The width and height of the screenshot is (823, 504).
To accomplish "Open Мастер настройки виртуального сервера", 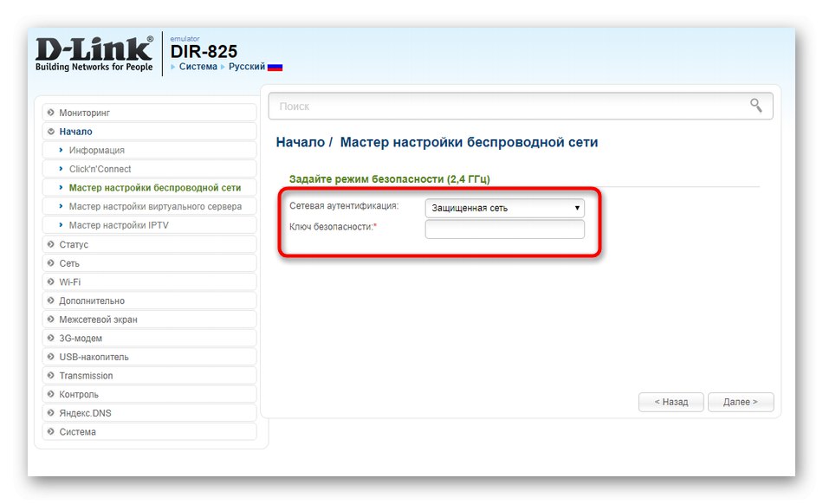I will coord(150,207).
